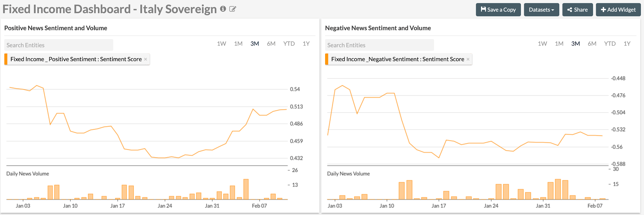644x215 pixels.
Task: Click tallest volume bar in Positive chart
Action: tap(246, 189)
